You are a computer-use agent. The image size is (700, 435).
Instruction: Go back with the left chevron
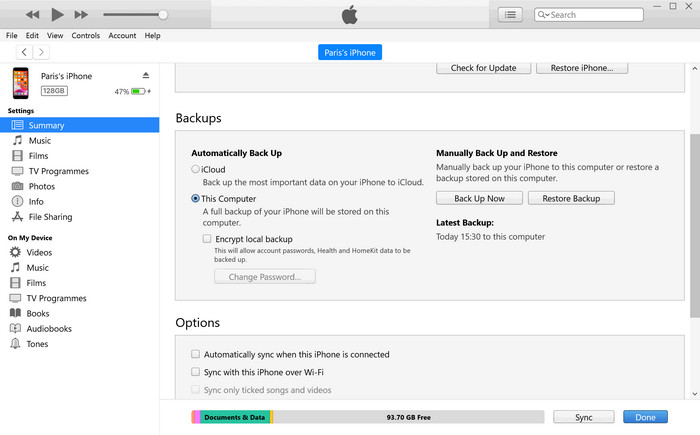coord(25,52)
